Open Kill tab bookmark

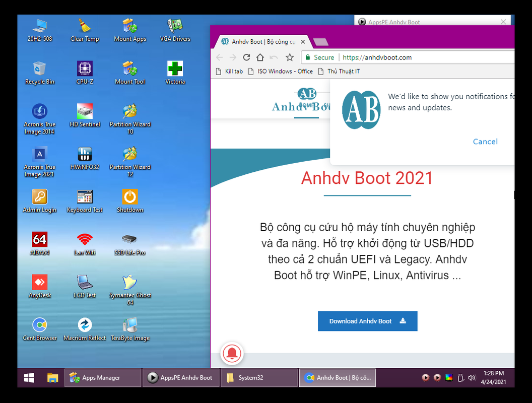coord(230,71)
